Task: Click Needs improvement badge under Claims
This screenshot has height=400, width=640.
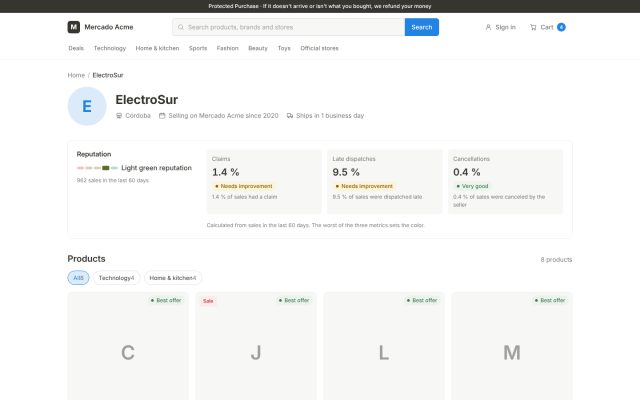Action: 244,186
